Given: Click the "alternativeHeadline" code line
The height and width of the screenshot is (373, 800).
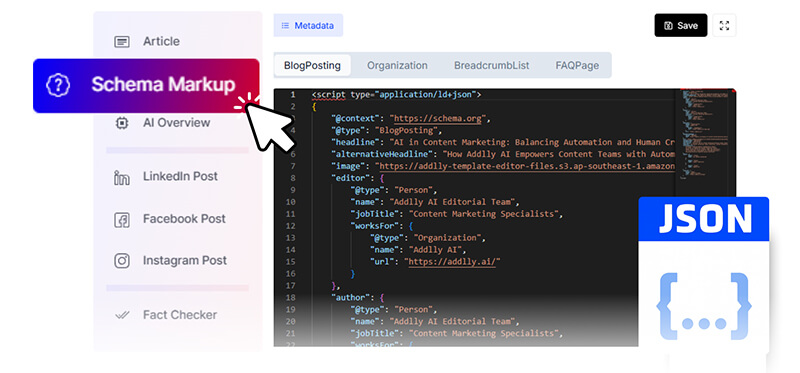Looking at the screenshot, I should (503, 154).
